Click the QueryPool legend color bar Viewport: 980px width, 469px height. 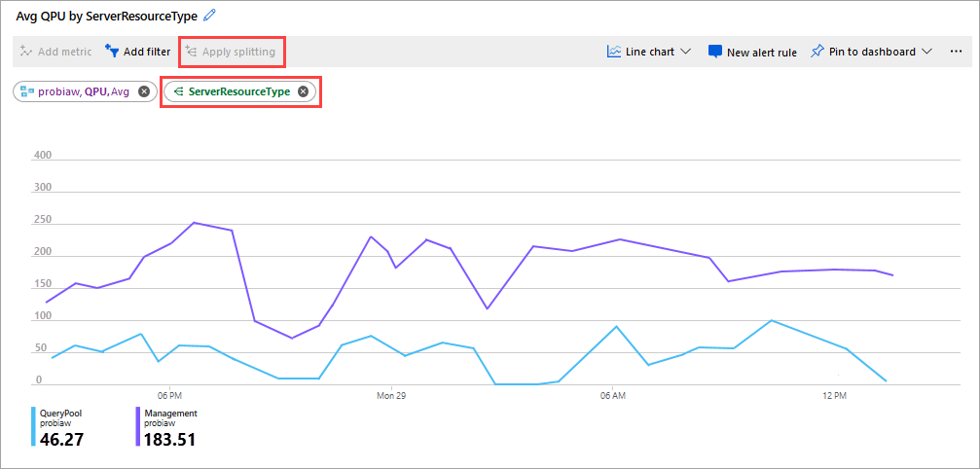point(34,428)
